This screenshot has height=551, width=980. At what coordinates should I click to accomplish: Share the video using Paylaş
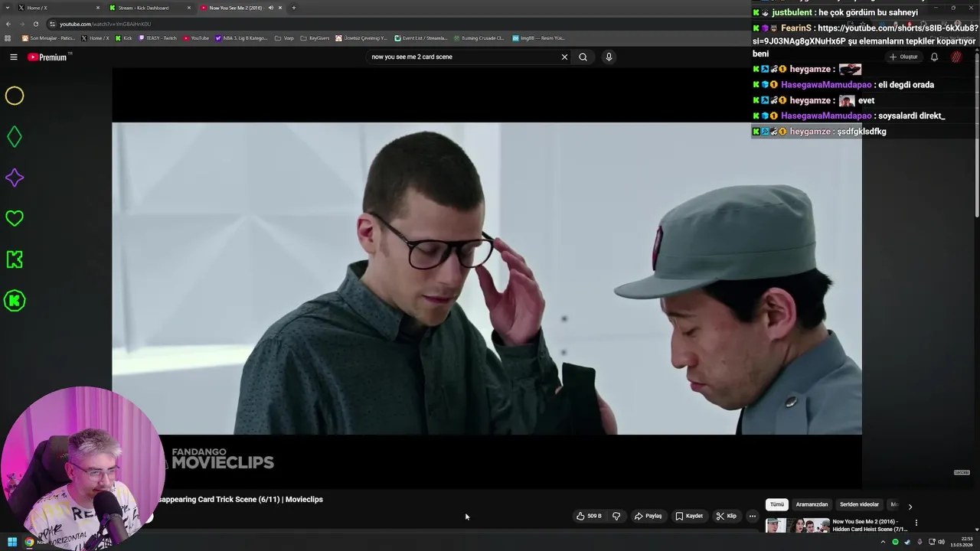tap(648, 516)
